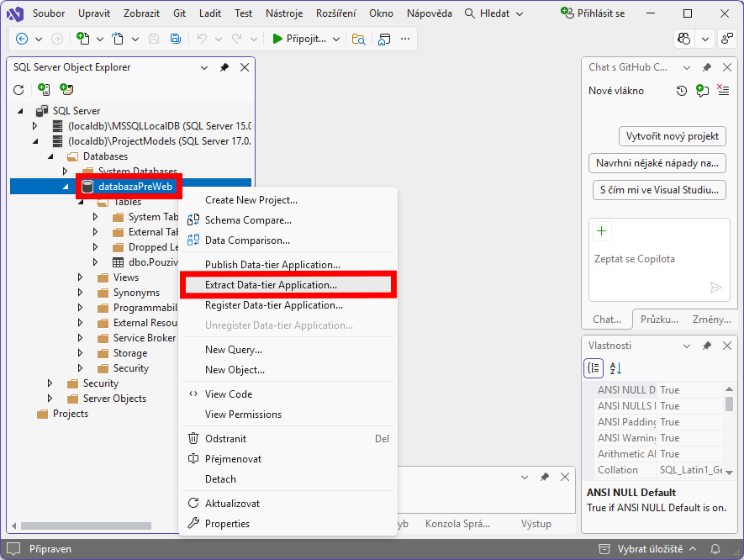Screen dimensions: 744x560
Task: Open the Rozšíření menu
Action: pyautogui.click(x=336, y=13)
